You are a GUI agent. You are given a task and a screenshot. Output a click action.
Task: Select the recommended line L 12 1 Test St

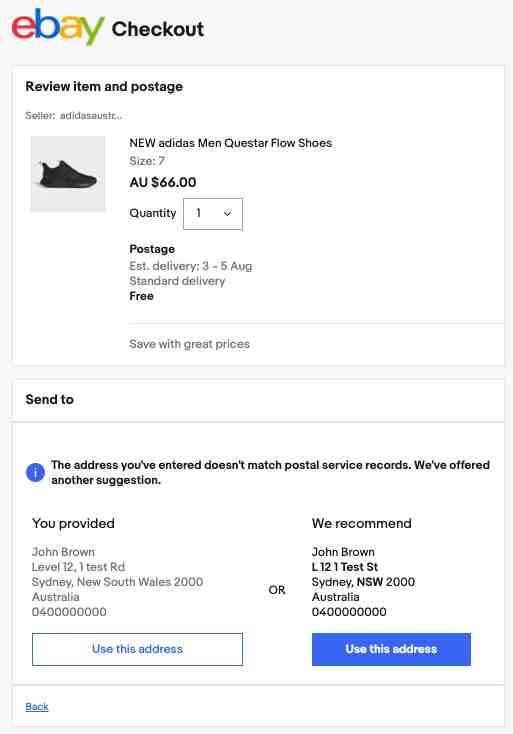pos(344,567)
